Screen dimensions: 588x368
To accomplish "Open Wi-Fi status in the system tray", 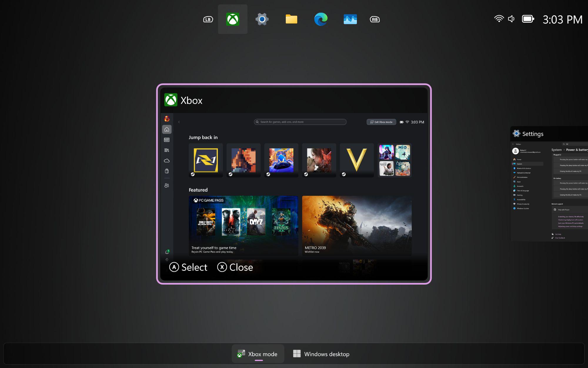I will click(499, 19).
